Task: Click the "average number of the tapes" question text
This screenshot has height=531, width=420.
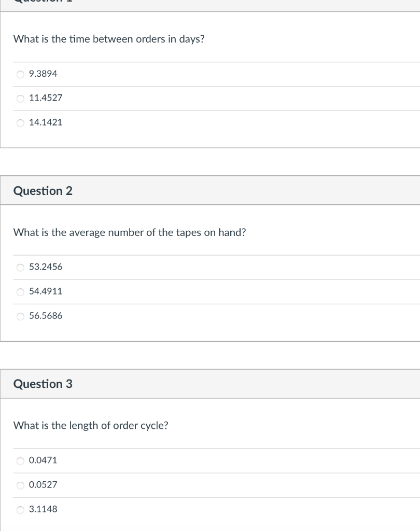Action: click(130, 233)
